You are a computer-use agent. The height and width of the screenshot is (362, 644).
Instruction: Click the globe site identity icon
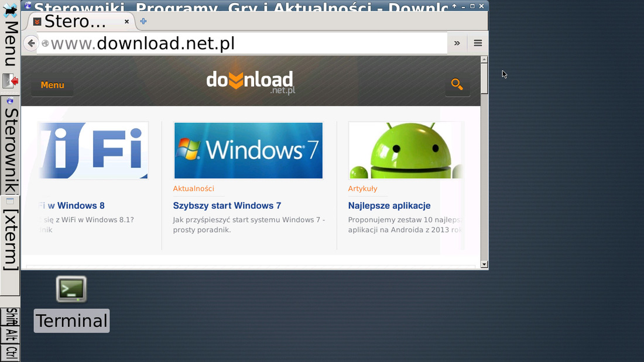(45, 43)
